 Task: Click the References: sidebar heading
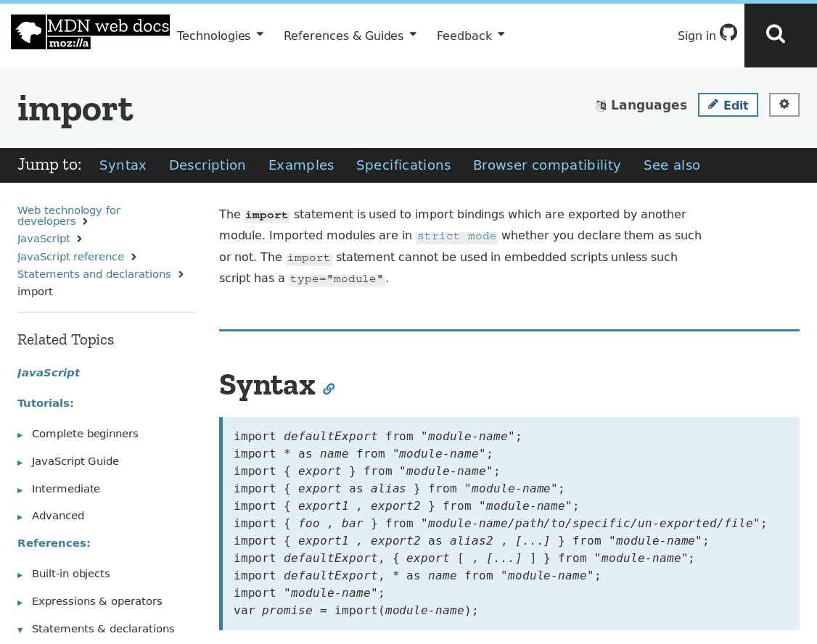click(x=54, y=543)
